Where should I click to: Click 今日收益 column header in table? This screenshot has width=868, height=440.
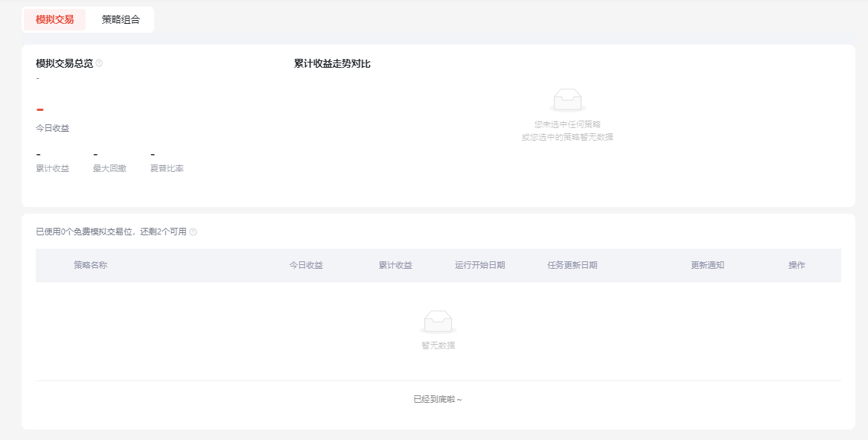tap(306, 265)
